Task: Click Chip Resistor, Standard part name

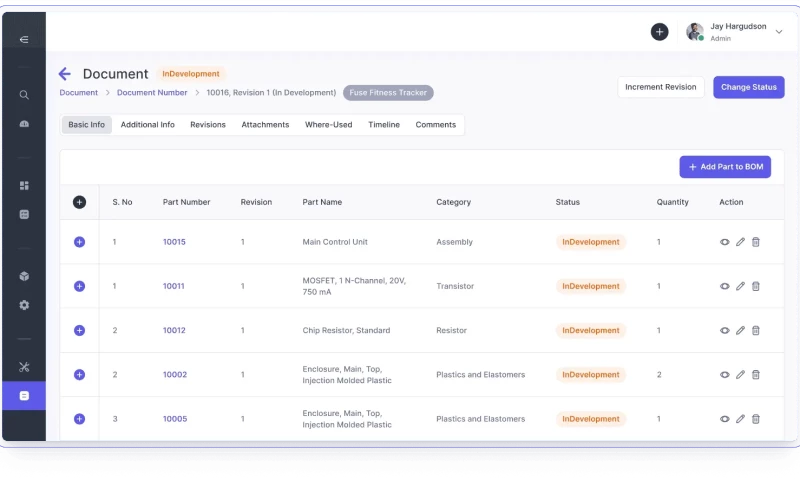Action: coord(346,331)
